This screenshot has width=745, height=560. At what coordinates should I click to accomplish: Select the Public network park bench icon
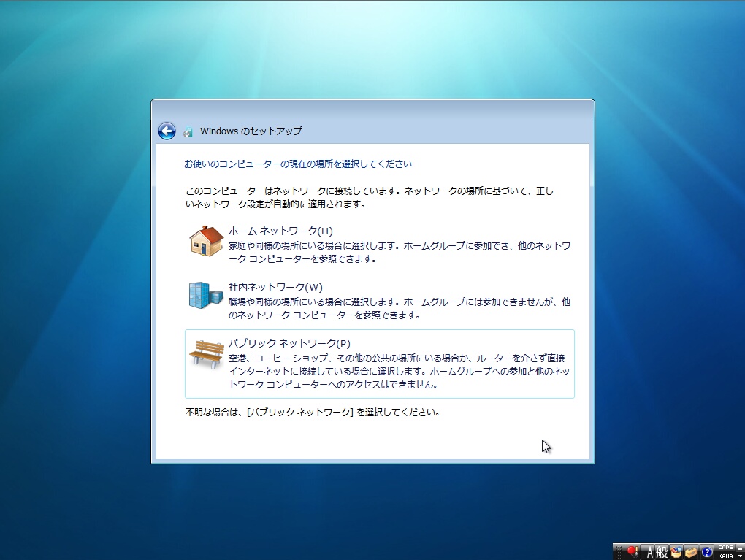(207, 354)
